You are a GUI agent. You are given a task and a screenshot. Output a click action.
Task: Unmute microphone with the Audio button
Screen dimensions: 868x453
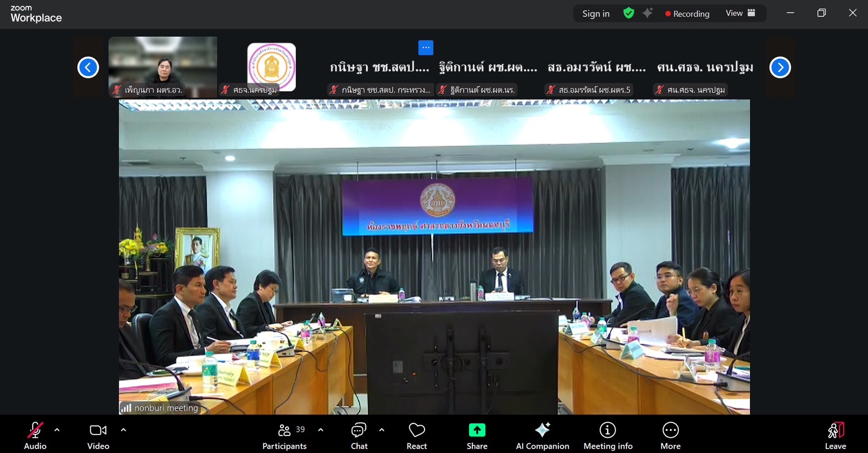point(35,435)
